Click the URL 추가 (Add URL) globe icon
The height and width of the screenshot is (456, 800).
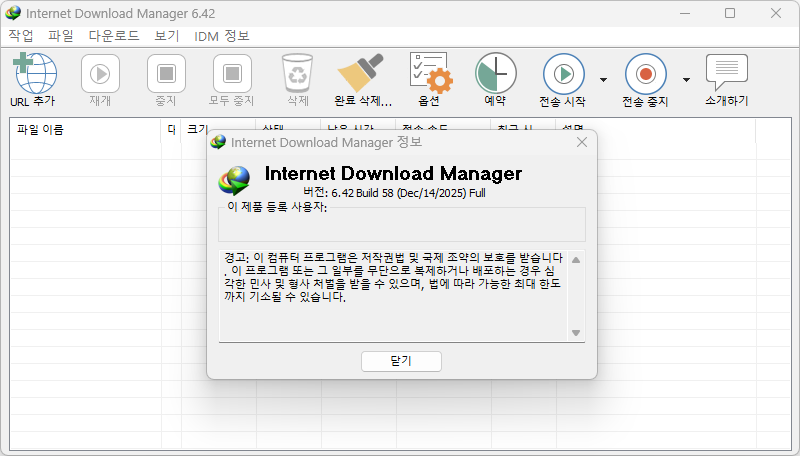pyautogui.click(x=35, y=73)
